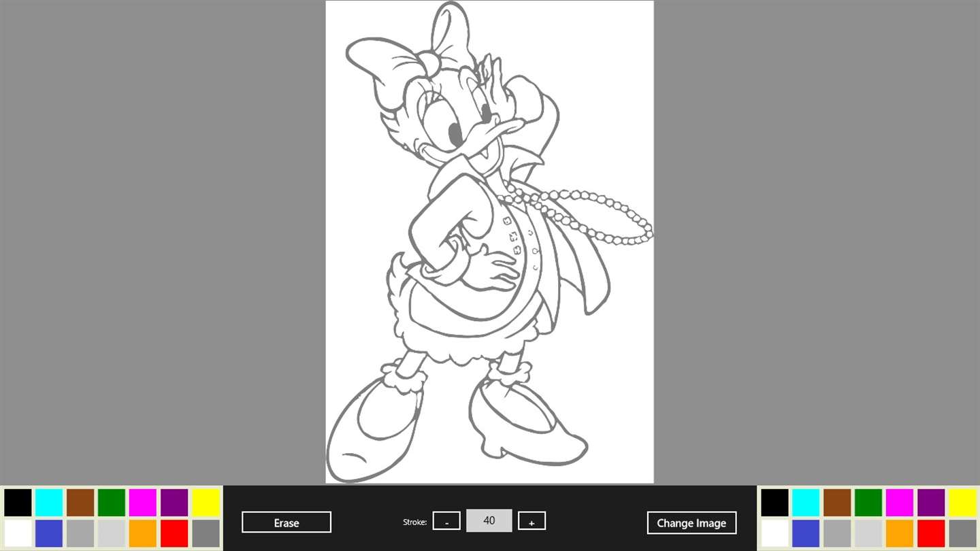Select blue swatch in right palette

click(x=806, y=533)
